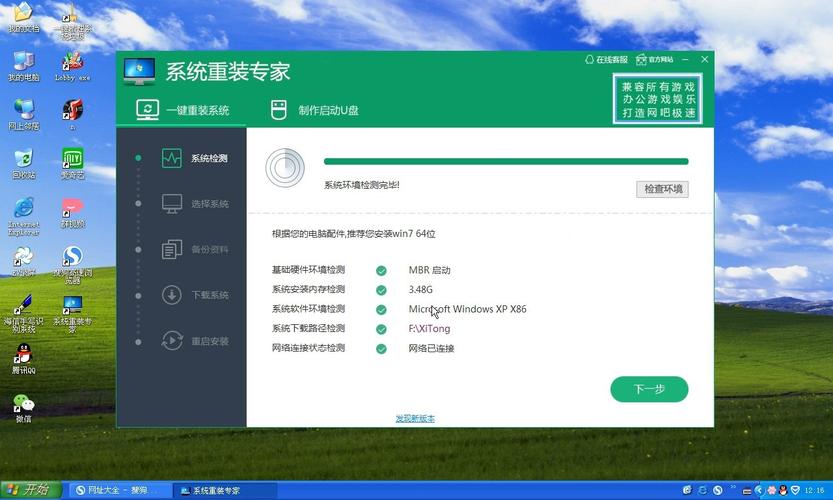Click the F:\XiTong download path link
833x500 pixels.
pyautogui.click(x=429, y=329)
